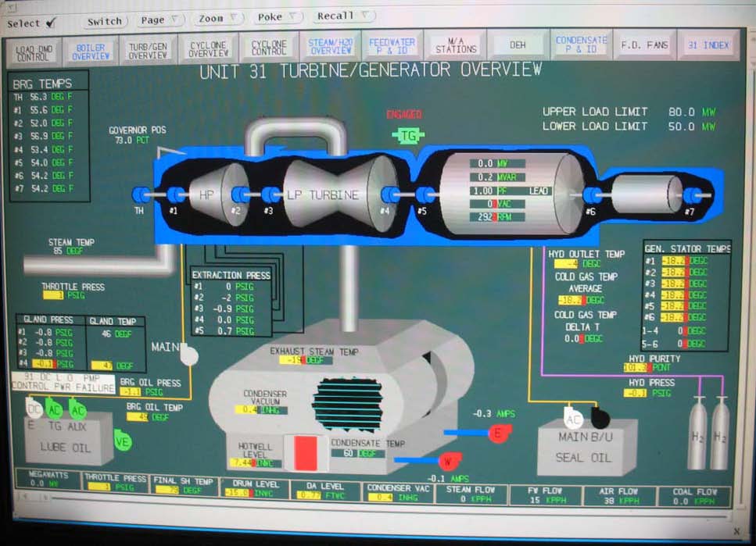Click UPPER LOAD LIMIT 80.0 MW value

pyautogui.click(x=691, y=112)
